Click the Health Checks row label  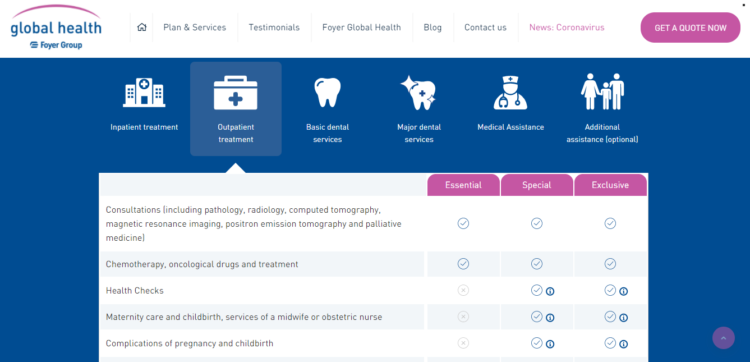click(134, 291)
